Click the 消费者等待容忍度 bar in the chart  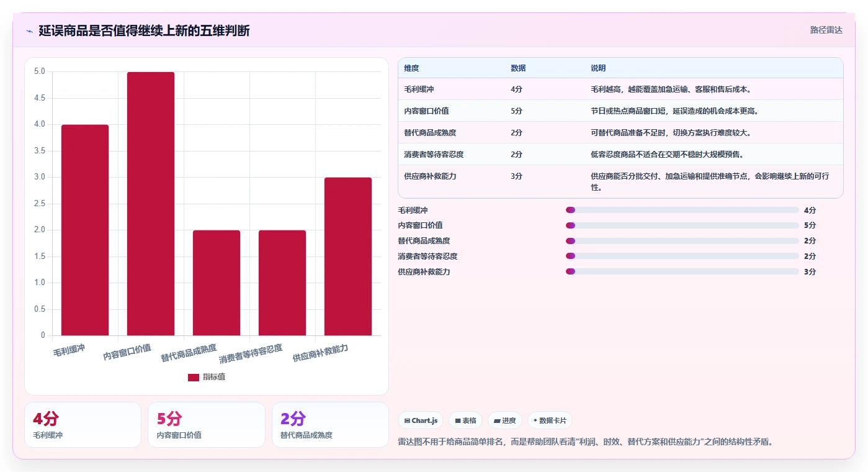pos(282,283)
